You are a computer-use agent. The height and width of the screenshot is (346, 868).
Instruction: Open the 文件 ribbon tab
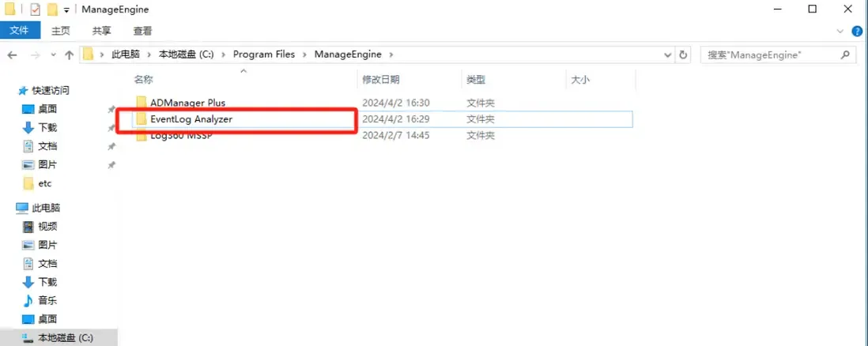[x=20, y=31]
